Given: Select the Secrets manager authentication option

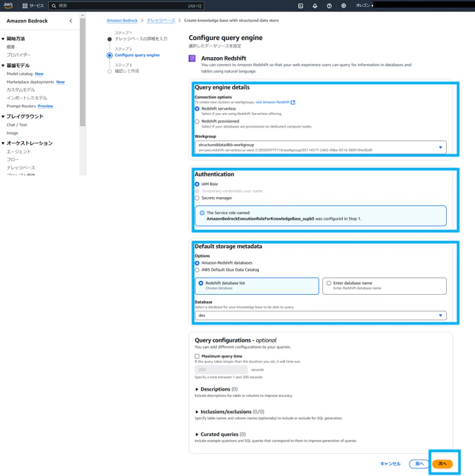Looking at the screenshot, I should point(197,198).
